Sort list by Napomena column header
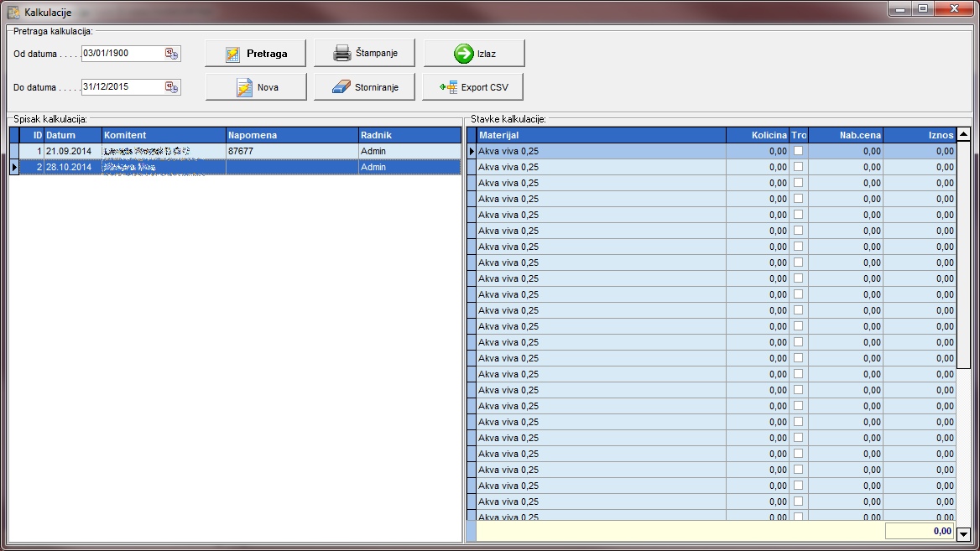The image size is (980, 551). click(292, 135)
